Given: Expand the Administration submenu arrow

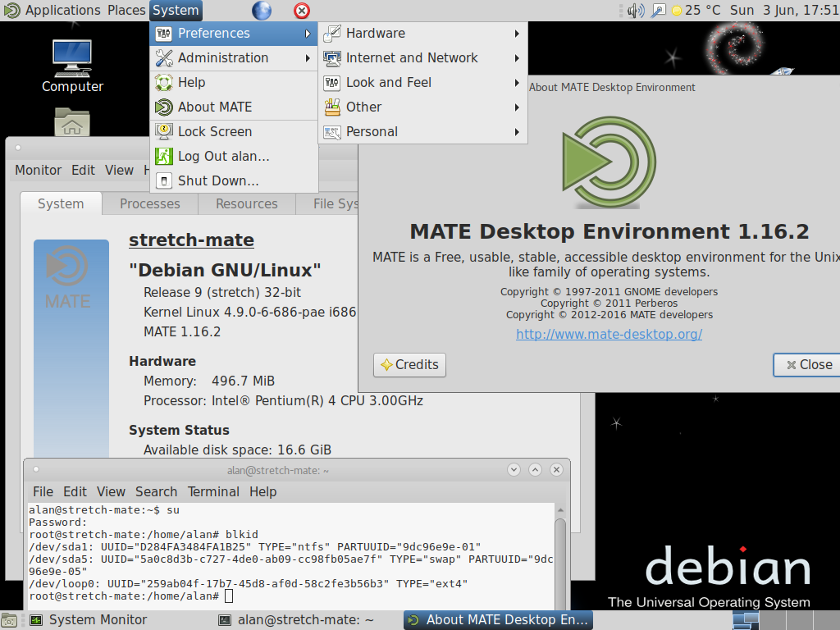Looking at the screenshot, I should click(308, 58).
